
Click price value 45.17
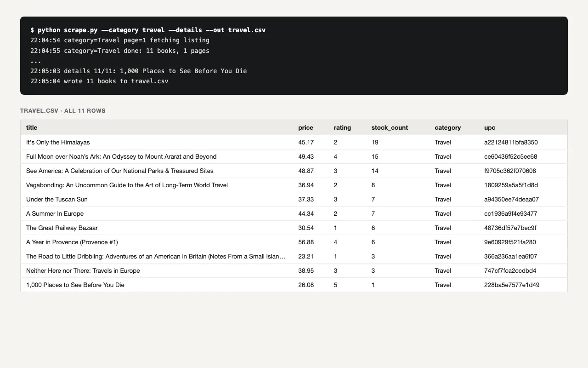pyautogui.click(x=306, y=142)
